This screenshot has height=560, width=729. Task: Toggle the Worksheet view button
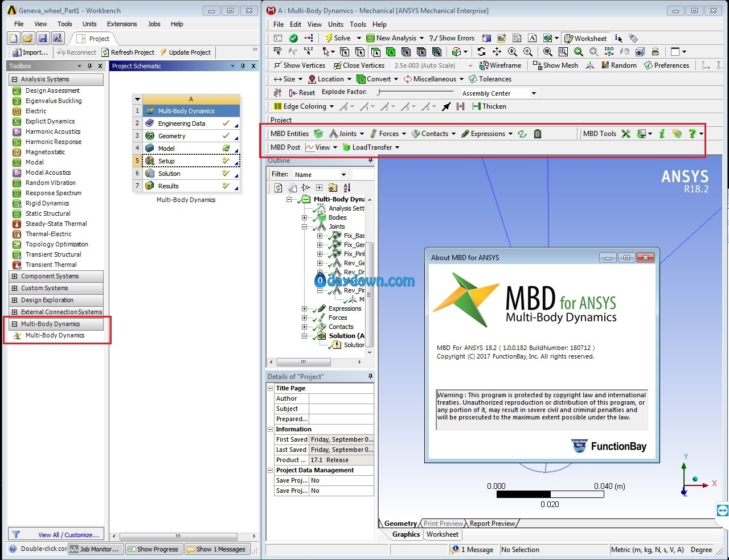pos(585,38)
